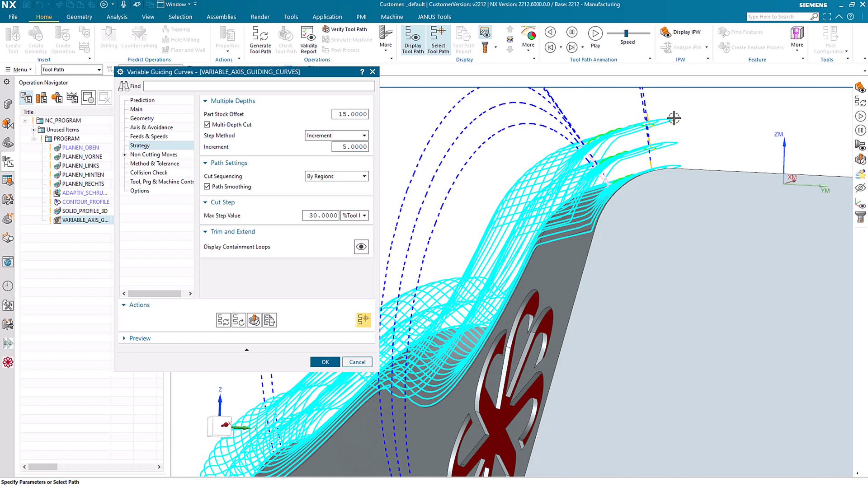Click the web browser globe icon in sidebar
This screenshot has width=868, height=487.
pos(8,262)
